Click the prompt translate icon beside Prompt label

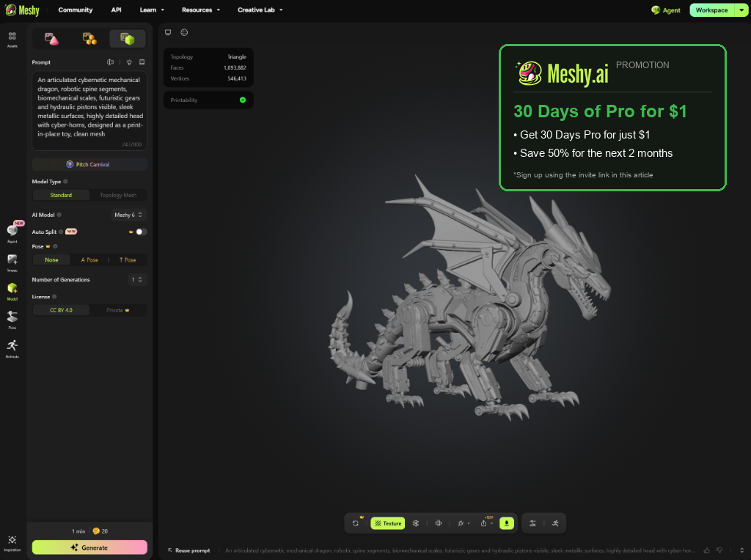pos(111,62)
